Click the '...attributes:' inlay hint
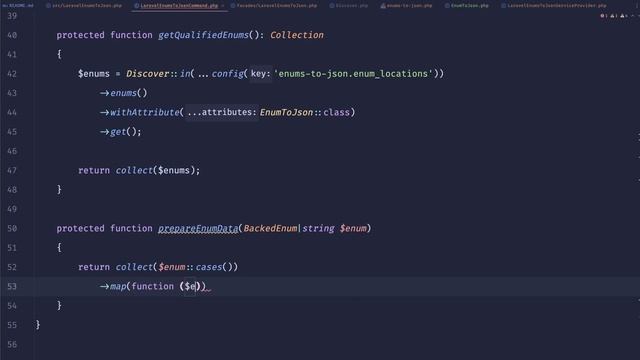 222,112
